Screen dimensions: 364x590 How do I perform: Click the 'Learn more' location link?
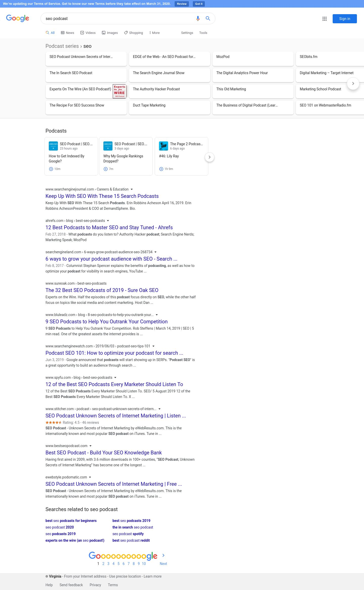tap(152, 576)
